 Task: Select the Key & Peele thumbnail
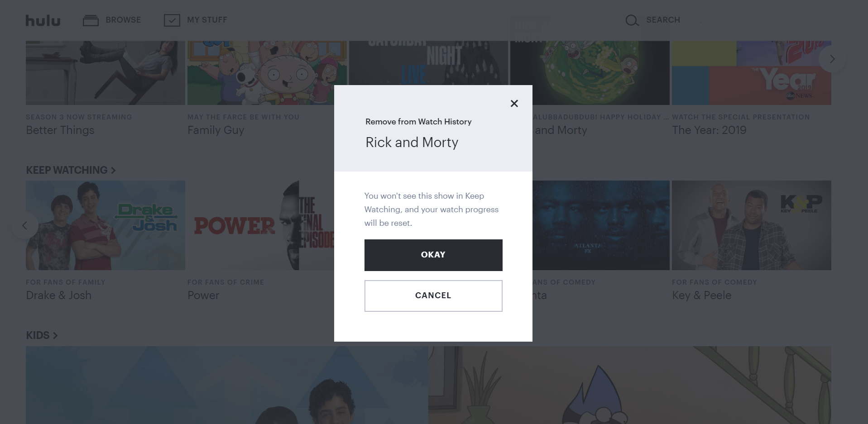[751, 225]
